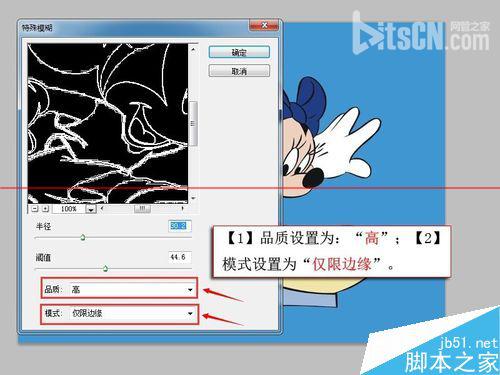
Task: Click the 半径 value input field
Action: coord(179,226)
